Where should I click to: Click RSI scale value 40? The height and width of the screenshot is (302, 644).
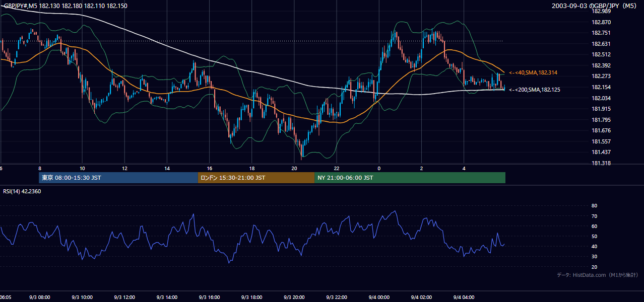(594, 247)
